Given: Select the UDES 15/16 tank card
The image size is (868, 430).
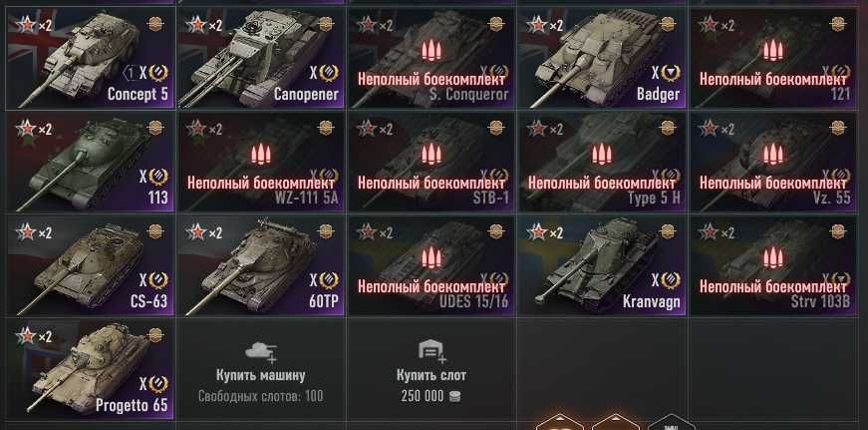Looking at the screenshot, I should pyautogui.click(x=432, y=266).
